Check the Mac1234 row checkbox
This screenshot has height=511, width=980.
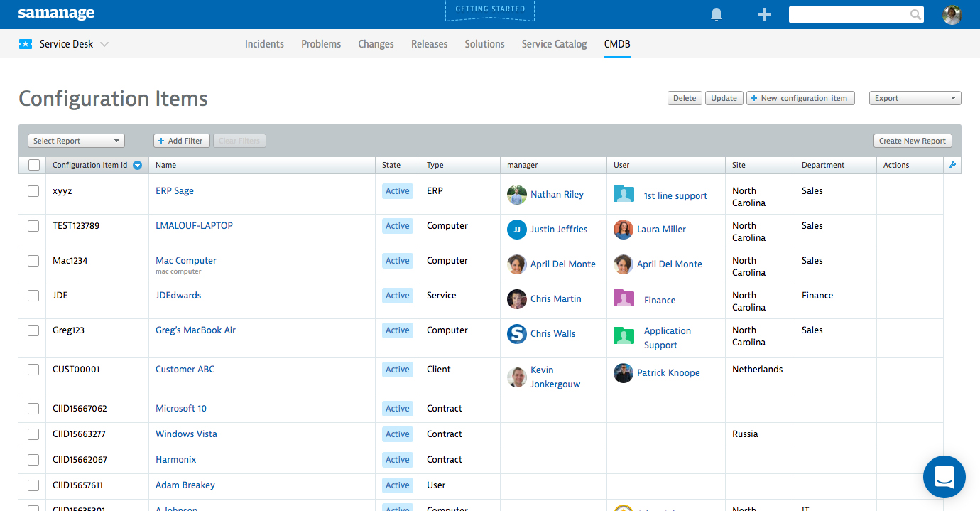[33, 261]
